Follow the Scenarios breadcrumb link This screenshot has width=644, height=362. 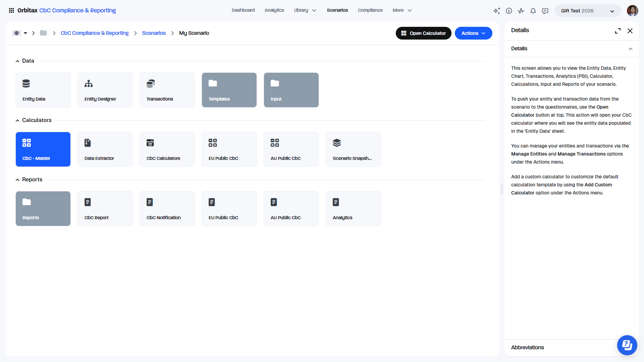[154, 33]
